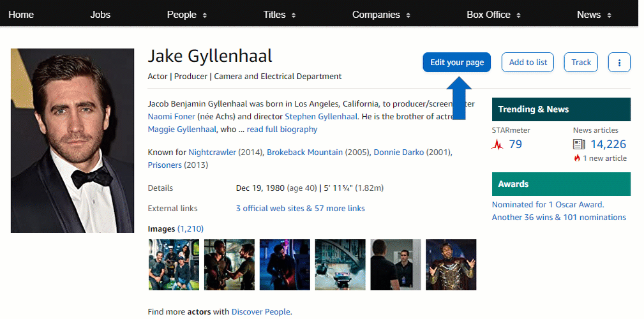Open the first image thumbnail in gallery
Viewport: 644px width, 319px height.
174,265
